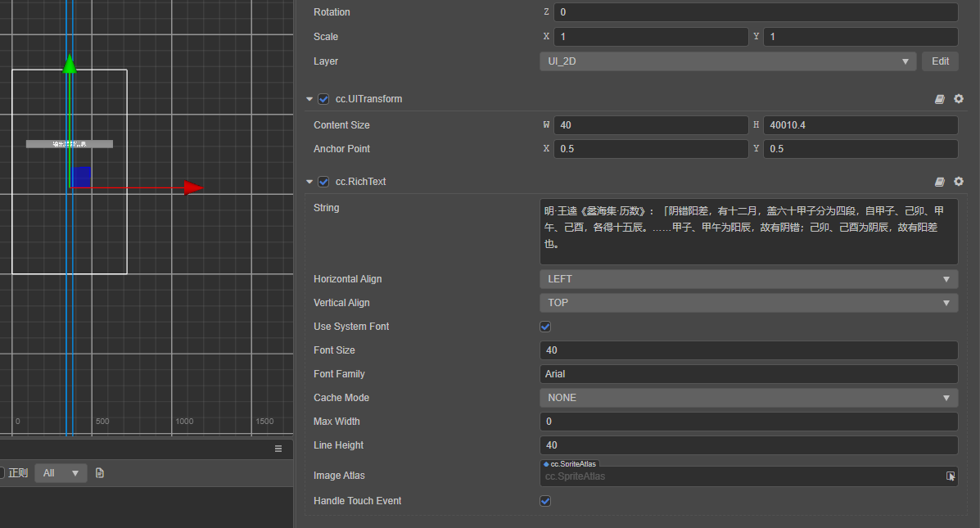Open the Horizontal Align LEFT dropdown
This screenshot has height=528, width=980.
pos(749,279)
